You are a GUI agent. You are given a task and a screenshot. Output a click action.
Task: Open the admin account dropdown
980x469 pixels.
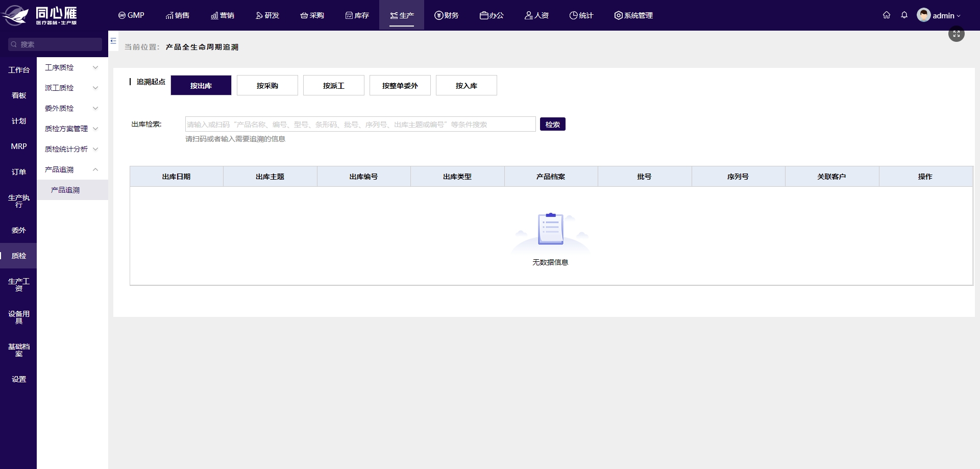[x=946, y=16]
